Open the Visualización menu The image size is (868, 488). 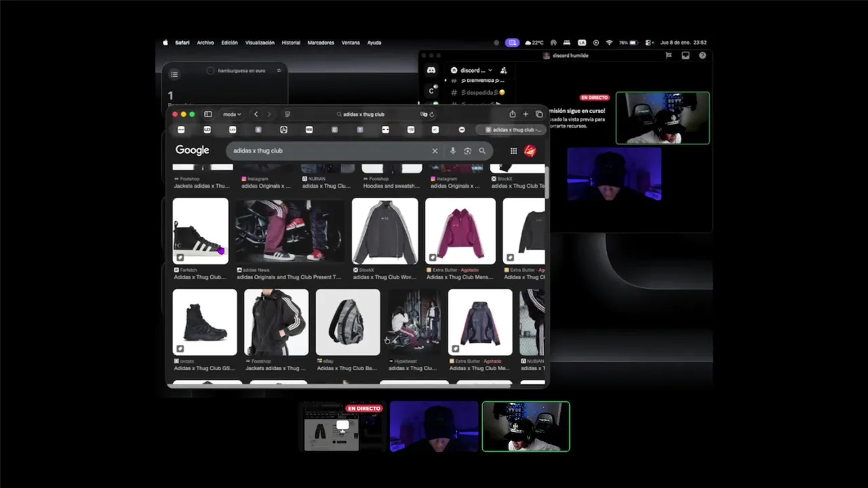pos(260,43)
